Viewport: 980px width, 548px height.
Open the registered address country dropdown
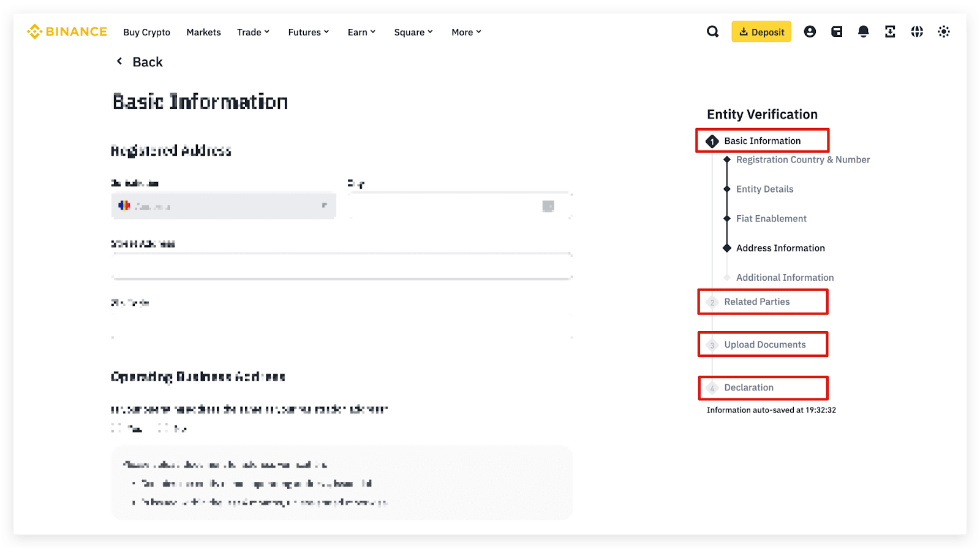point(224,206)
